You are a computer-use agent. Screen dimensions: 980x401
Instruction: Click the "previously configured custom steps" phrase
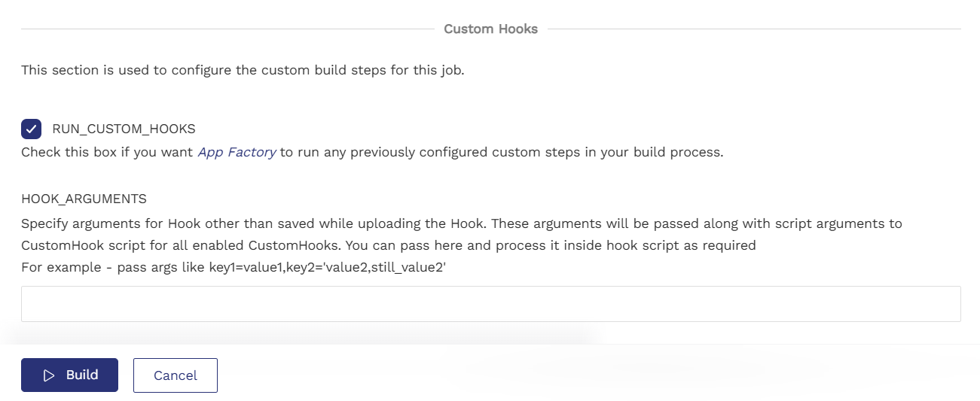click(437, 153)
